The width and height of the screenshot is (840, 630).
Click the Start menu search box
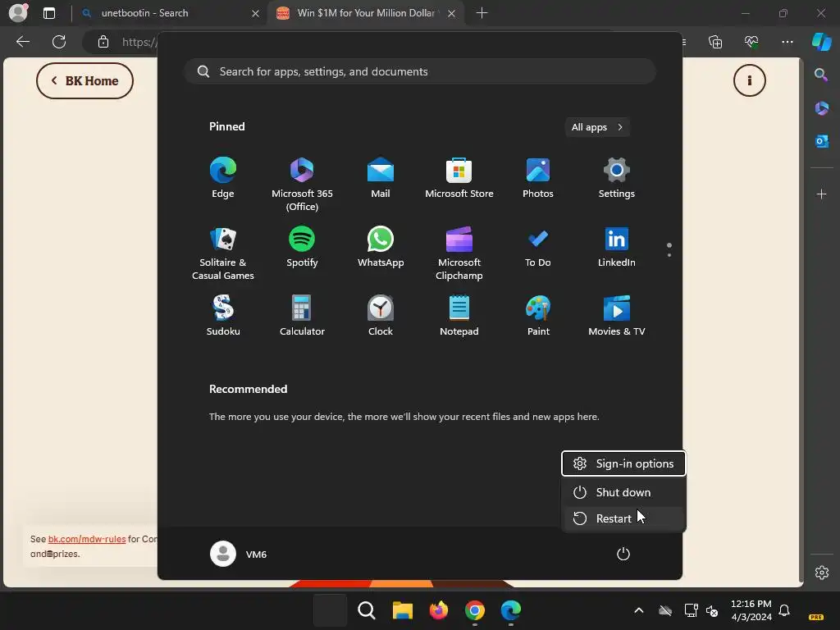(420, 71)
